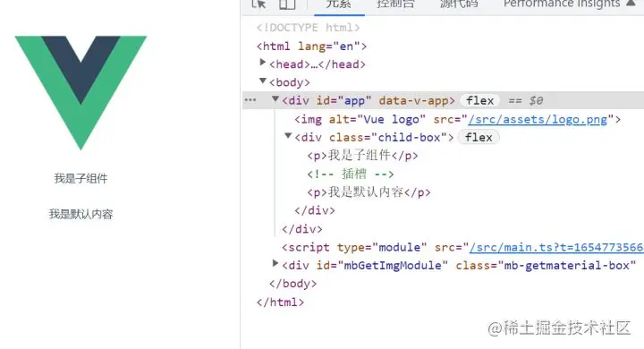
Task: Select the script type="module" node
Action: [x=462, y=247]
